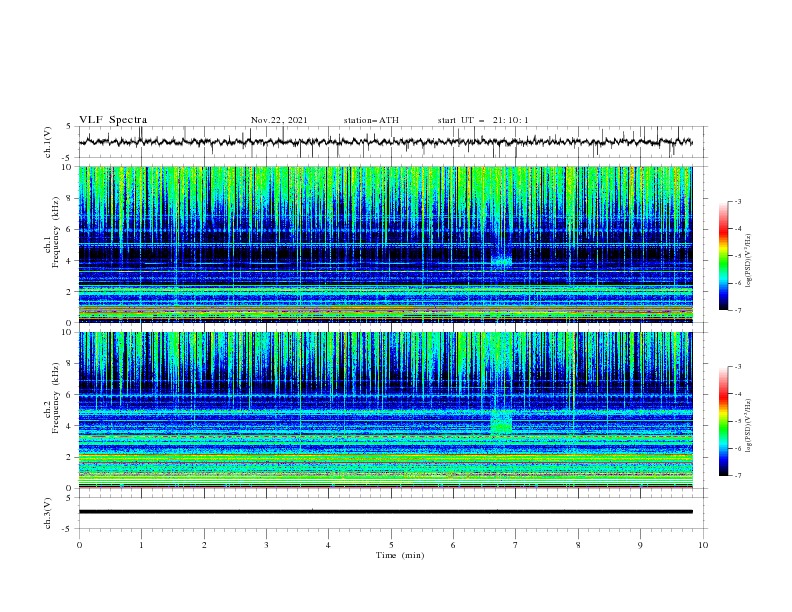Click the 4 kHz burst in ch.1 spectrogram
The image size is (792, 612).
pos(501,261)
